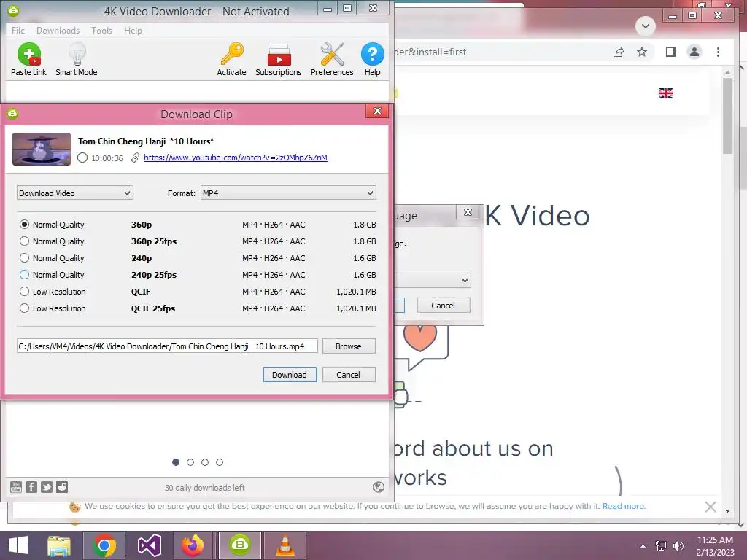
Task: Click Chrome share page icon
Action: point(619,52)
